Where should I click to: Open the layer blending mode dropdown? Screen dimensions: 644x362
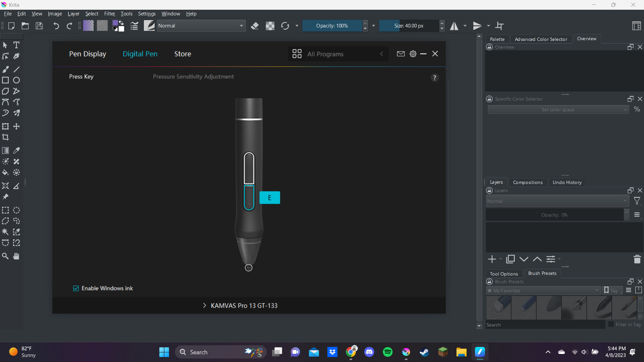tap(556, 201)
